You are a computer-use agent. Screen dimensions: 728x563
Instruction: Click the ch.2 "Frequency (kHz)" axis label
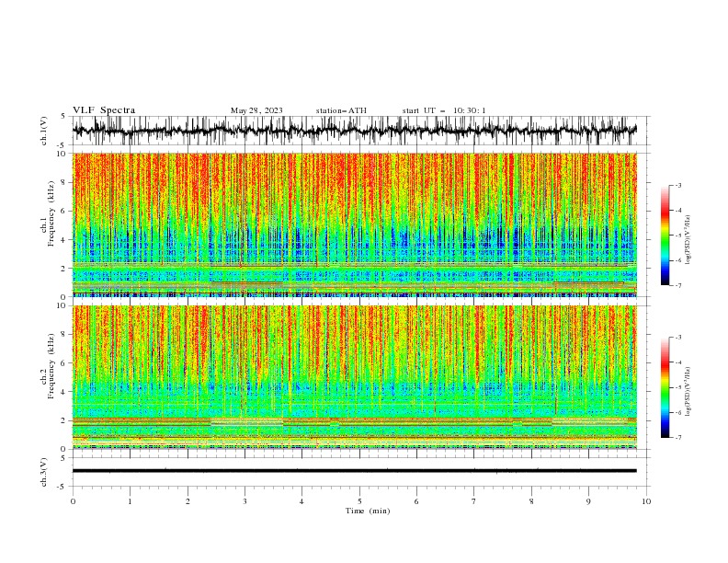point(51,366)
